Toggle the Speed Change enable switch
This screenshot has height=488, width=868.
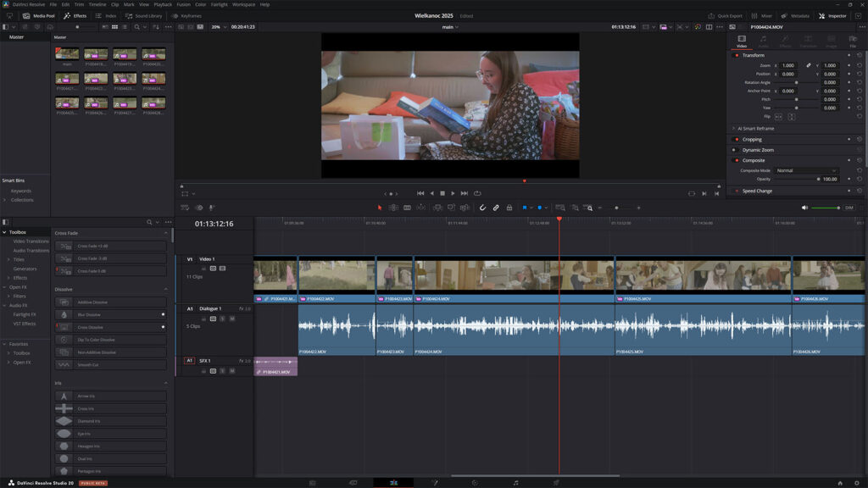coord(737,191)
